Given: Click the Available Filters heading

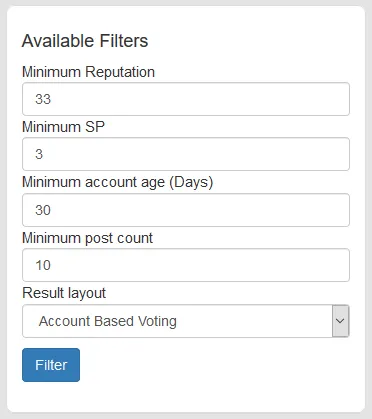Looking at the screenshot, I should pos(85,41).
